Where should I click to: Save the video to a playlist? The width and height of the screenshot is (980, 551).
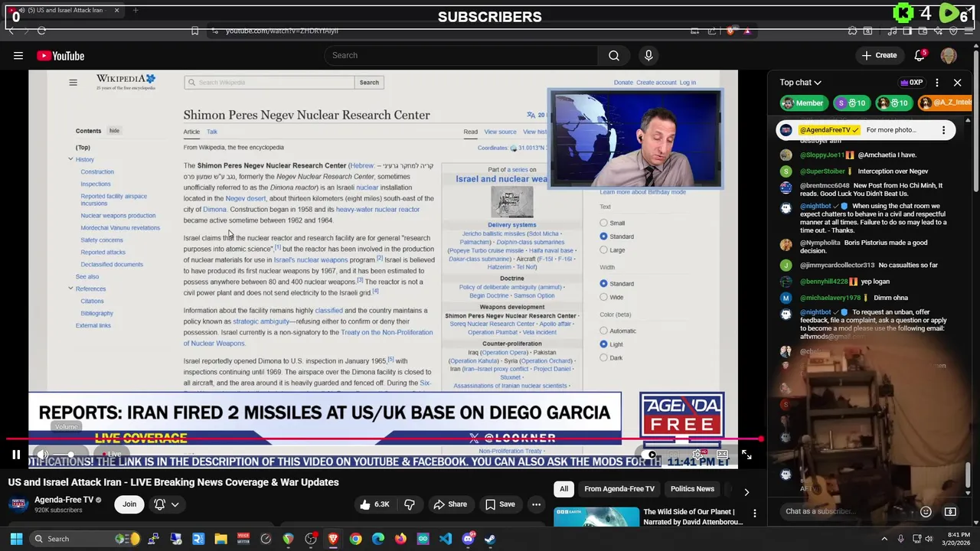500,504
